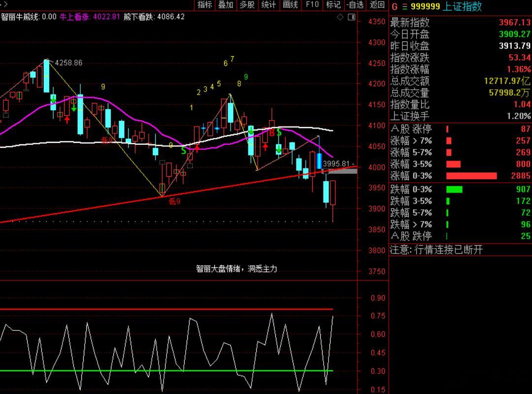This screenshot has width=532, height=394.
Task: Click the 总成交额 value 12717.97亿
Action: (x=507, y=81)
